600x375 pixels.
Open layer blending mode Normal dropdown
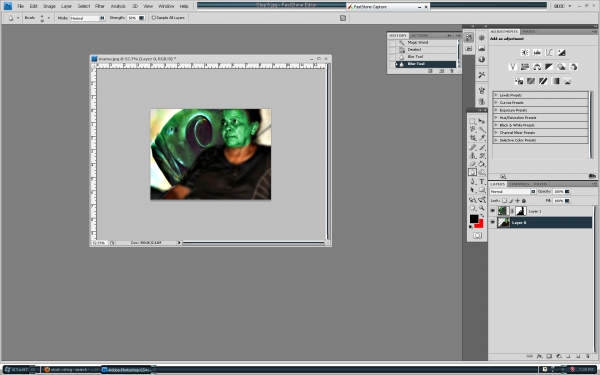click(x=513, y=191)
